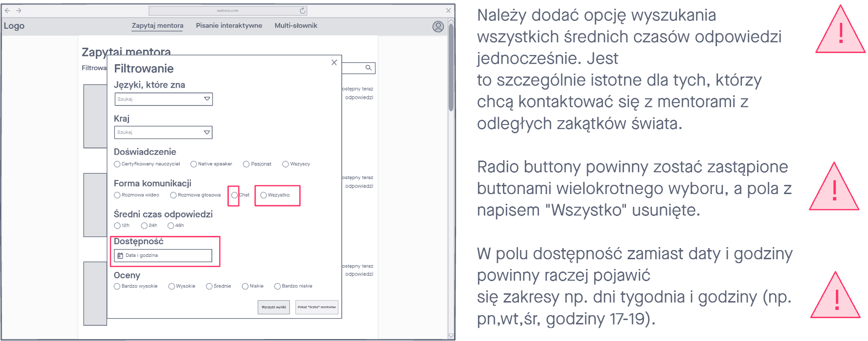Open the Pisanie interaktywne tab

(229, 26)
